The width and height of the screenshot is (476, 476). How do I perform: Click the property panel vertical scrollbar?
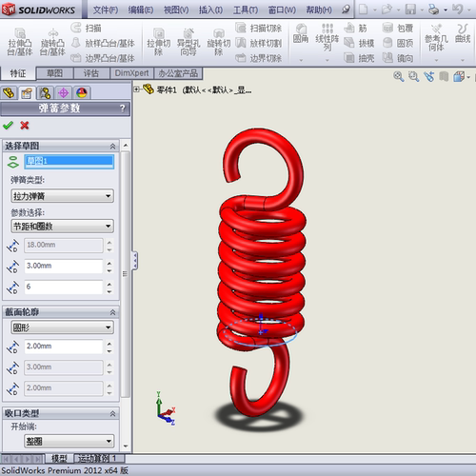[x=126, y=273]
